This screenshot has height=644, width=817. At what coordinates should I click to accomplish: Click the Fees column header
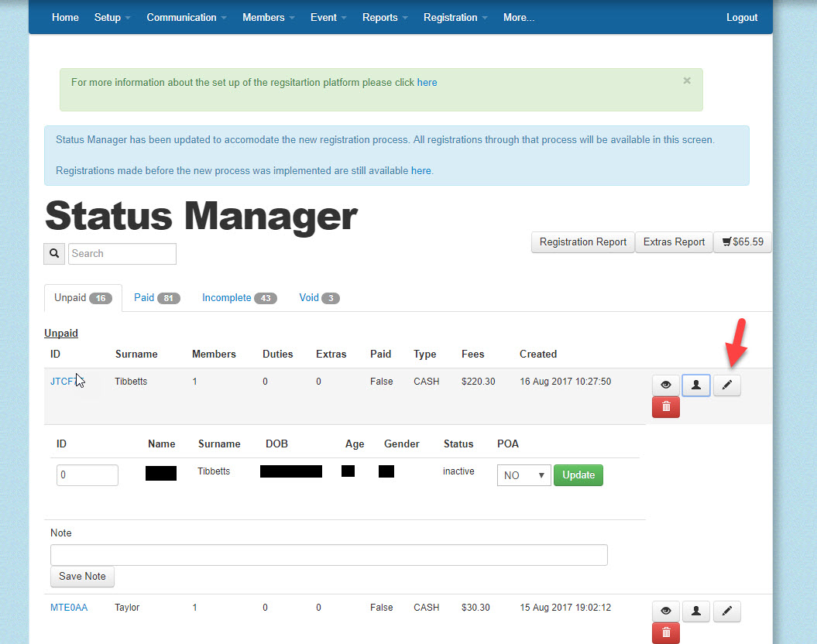click(x=472, y=354)
